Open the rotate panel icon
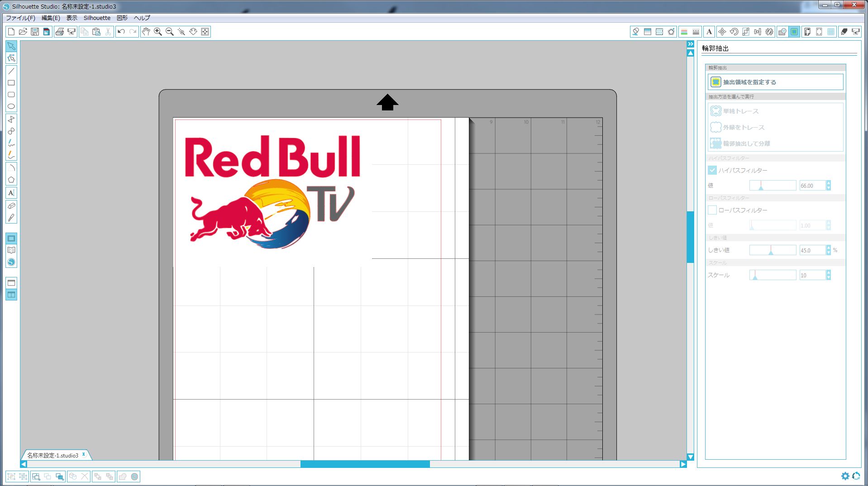 coord(734,32)
